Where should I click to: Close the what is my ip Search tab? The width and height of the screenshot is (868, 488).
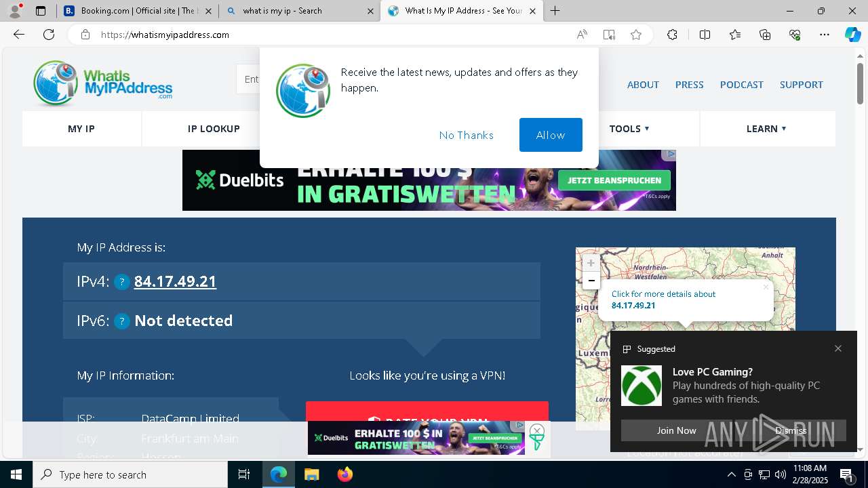[370, 11]
